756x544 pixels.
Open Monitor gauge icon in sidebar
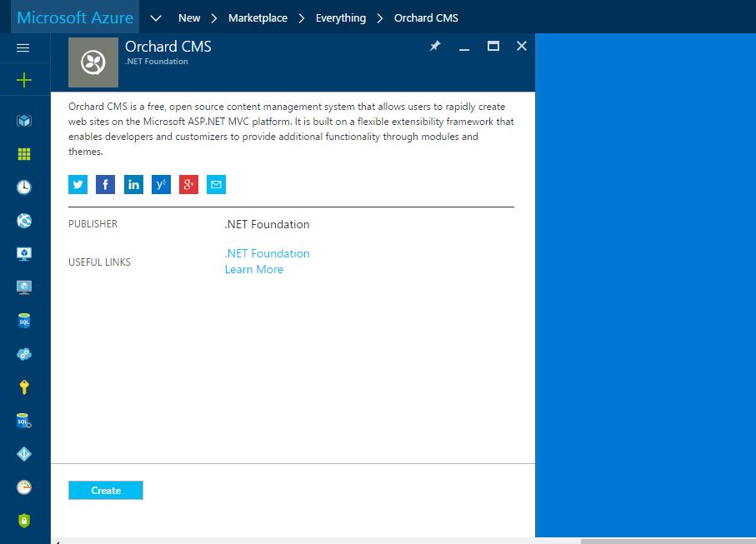pos(24,487)
